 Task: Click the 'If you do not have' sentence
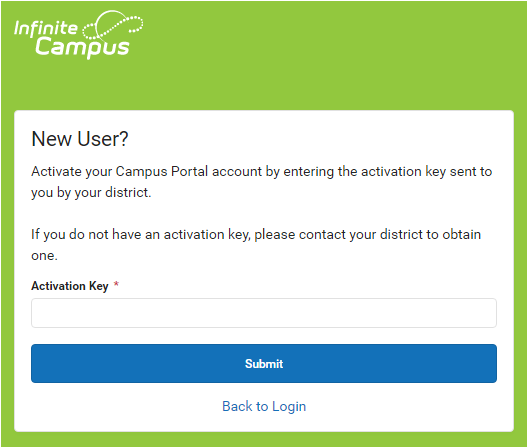point(256,245)
